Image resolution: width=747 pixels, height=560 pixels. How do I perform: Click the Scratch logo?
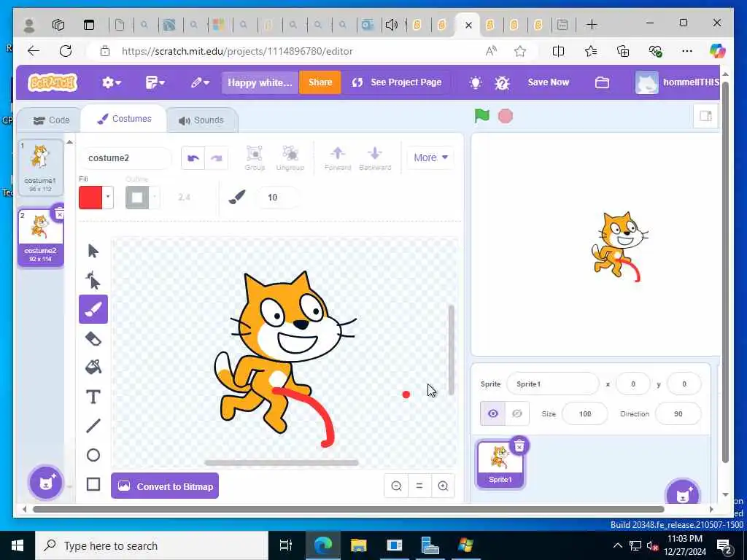point(53,82)
